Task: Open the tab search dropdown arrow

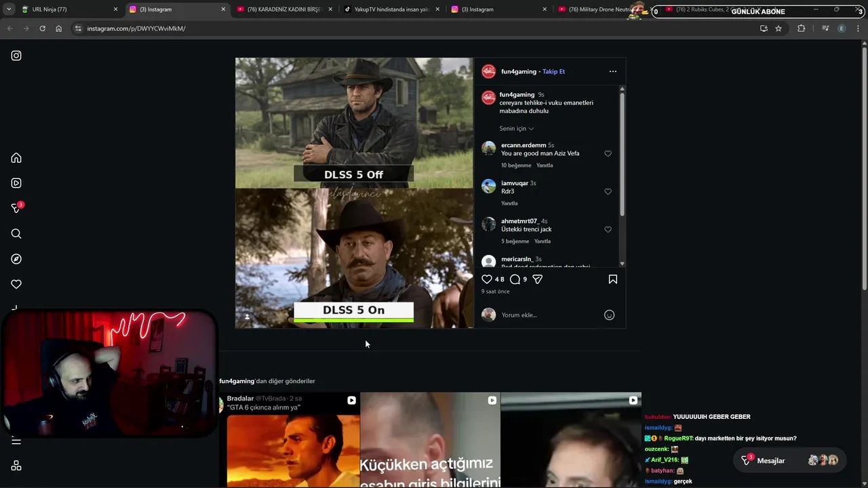Action: click(x=8, y=9)
